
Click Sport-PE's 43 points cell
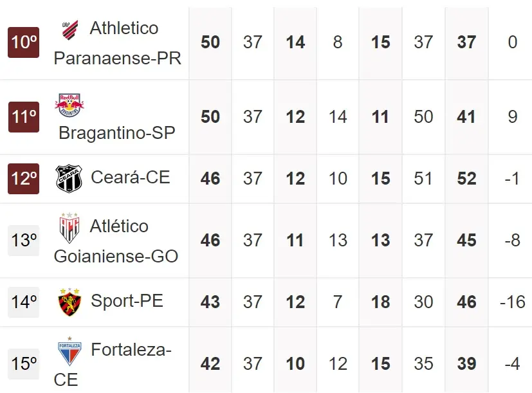point(210,302)
